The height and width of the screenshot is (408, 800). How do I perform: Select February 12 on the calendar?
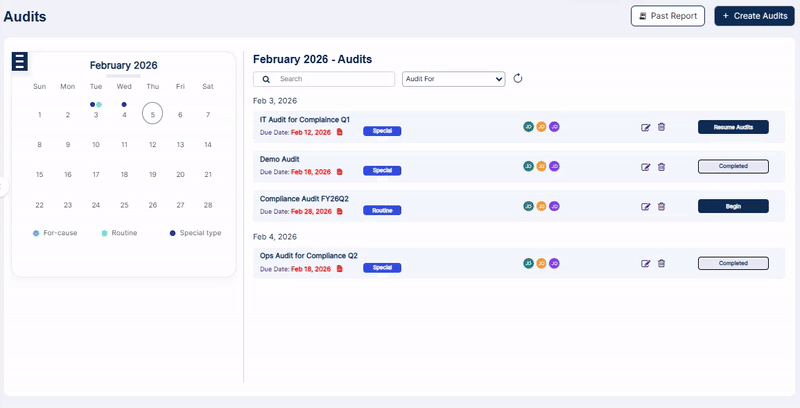tap(153, 145)
